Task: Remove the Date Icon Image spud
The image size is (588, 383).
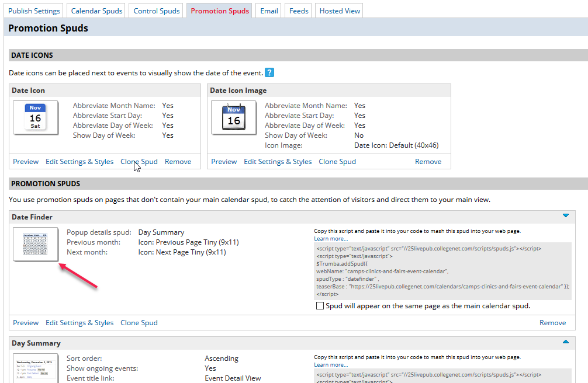Action: click(x=428, y=162)
